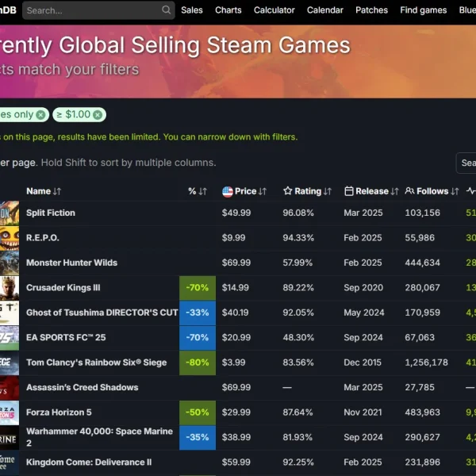The height and width of the screenshot is (476, 476).
Task: Click R.E.P.O. price $9.99
Action: 233,237
